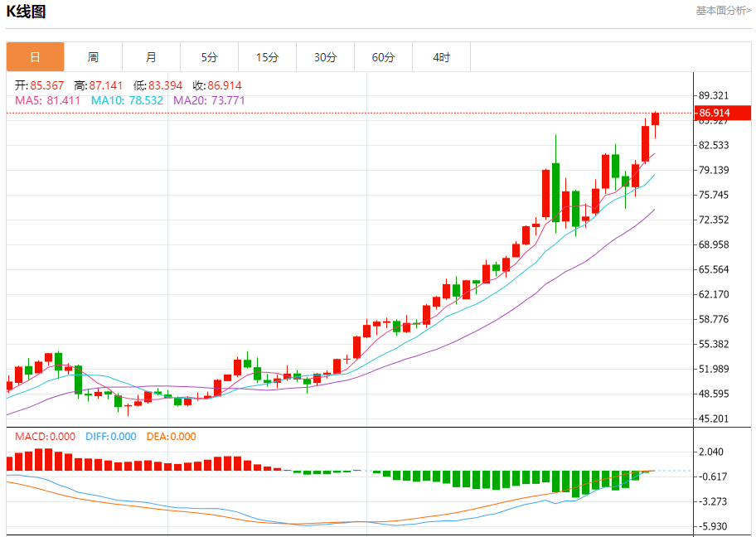
Task: Switch to the 周 weekly tab
Action: point(93,57)
